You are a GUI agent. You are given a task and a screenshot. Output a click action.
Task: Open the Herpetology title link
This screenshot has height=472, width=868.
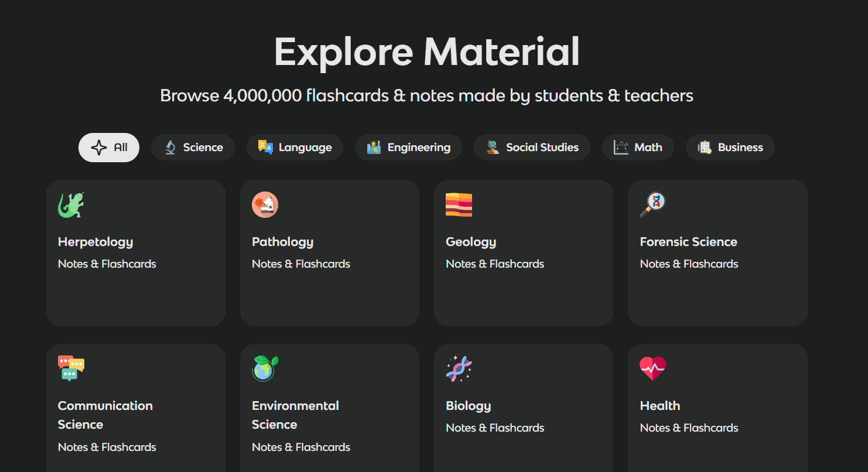click(95, 242)
